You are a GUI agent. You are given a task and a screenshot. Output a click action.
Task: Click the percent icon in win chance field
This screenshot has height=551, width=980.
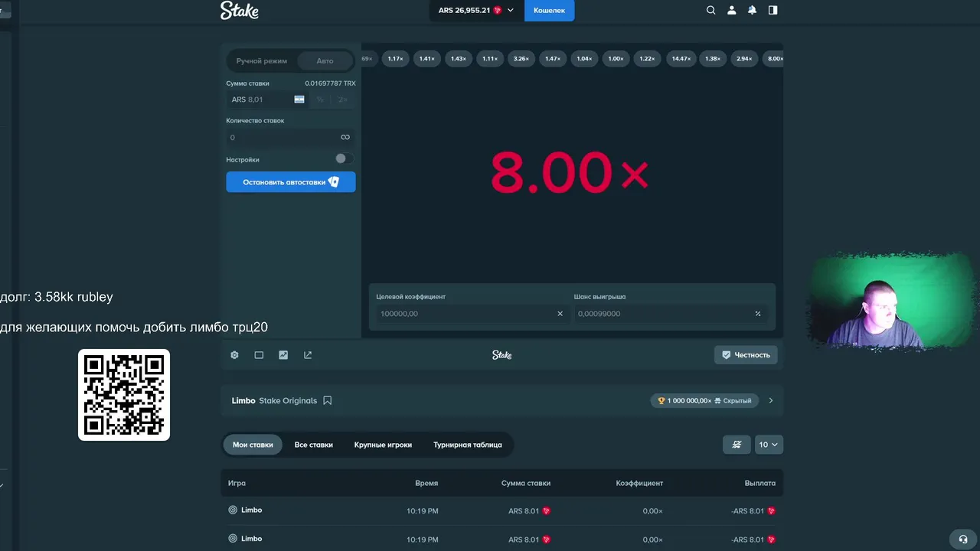(758, 314)
